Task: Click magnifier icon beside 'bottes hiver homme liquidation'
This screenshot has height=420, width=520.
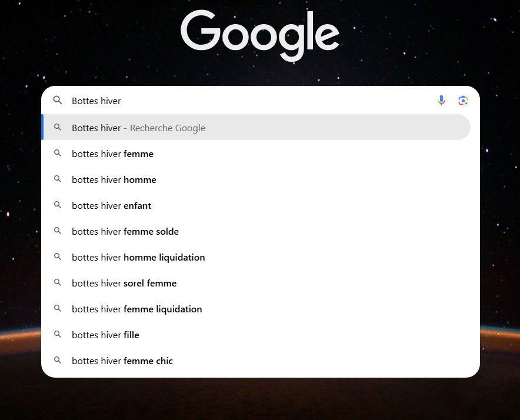Action: coord(58,257)
